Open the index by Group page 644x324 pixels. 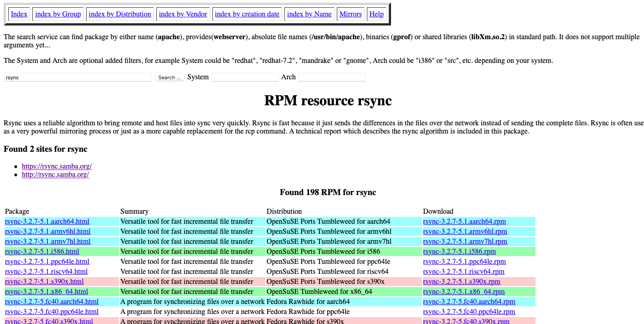point(58,14)
